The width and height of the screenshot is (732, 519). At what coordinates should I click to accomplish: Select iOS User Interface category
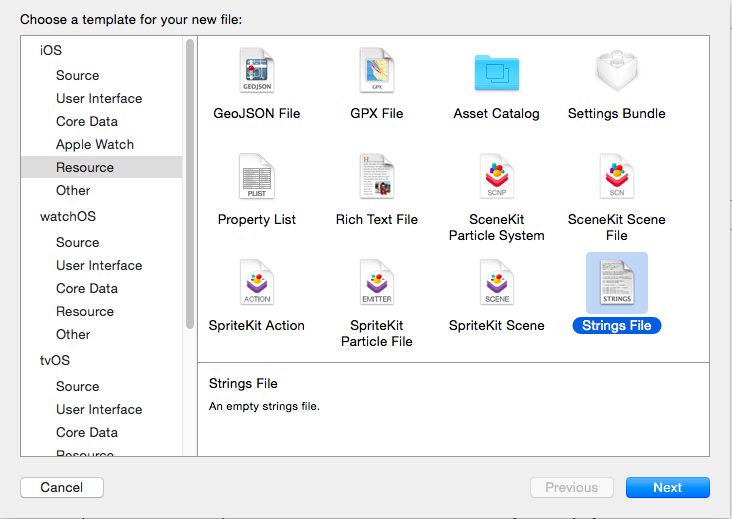(99, 98)
